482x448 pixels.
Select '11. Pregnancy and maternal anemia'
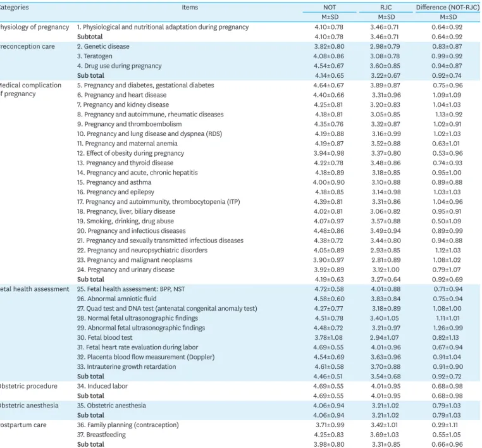tap(127, 143)
